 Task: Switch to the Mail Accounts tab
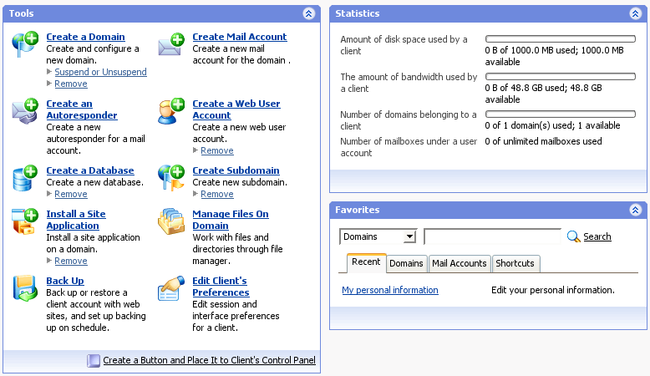tap(459, 264)
